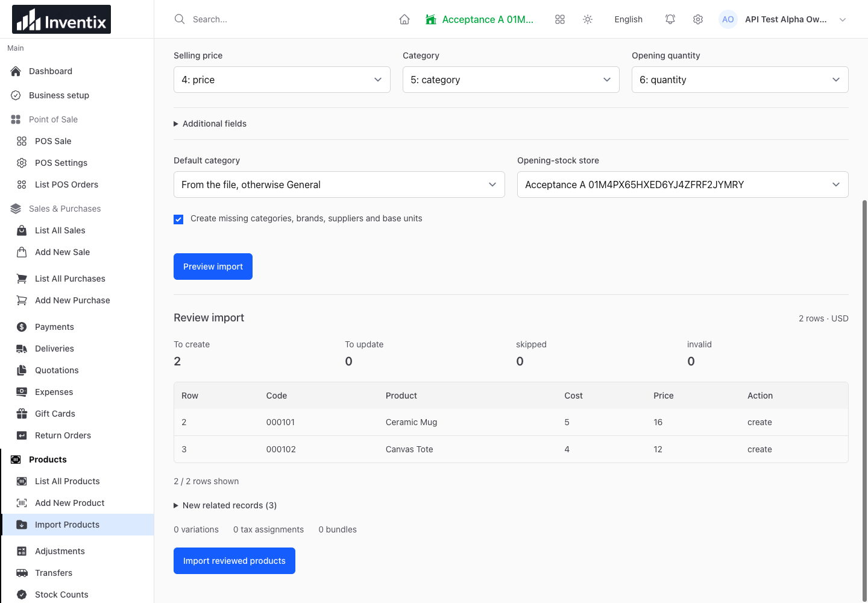Uncheck Create missing categories checkbox
The image size is (868, 603).
coord(178,219)
